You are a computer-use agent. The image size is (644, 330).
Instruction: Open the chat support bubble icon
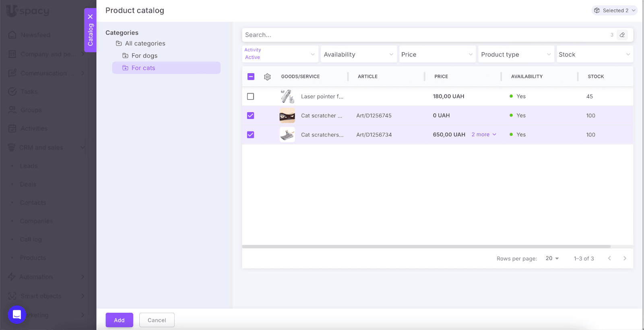(x=17, y=314)
